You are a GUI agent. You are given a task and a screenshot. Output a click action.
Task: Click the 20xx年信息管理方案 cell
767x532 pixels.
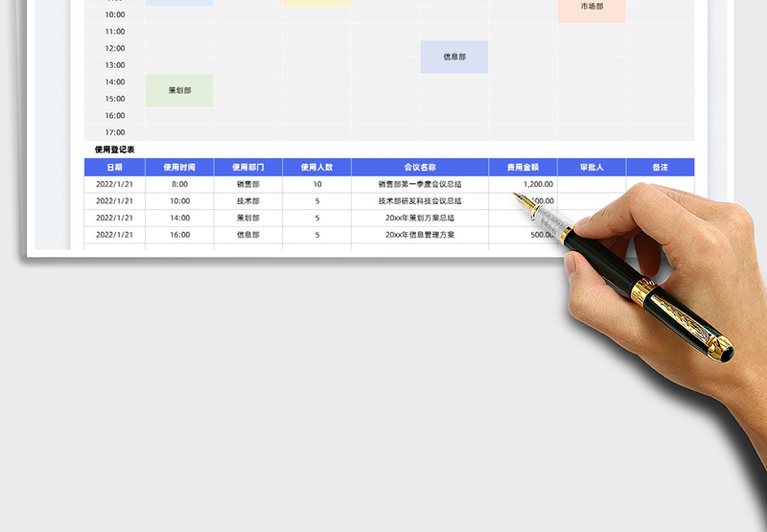click(420, 234)
